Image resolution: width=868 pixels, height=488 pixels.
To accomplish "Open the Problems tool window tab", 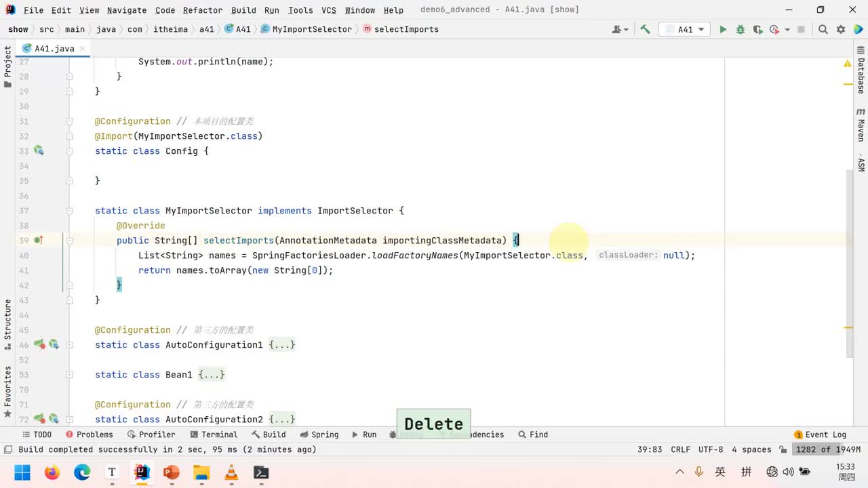I will point(89,434).
